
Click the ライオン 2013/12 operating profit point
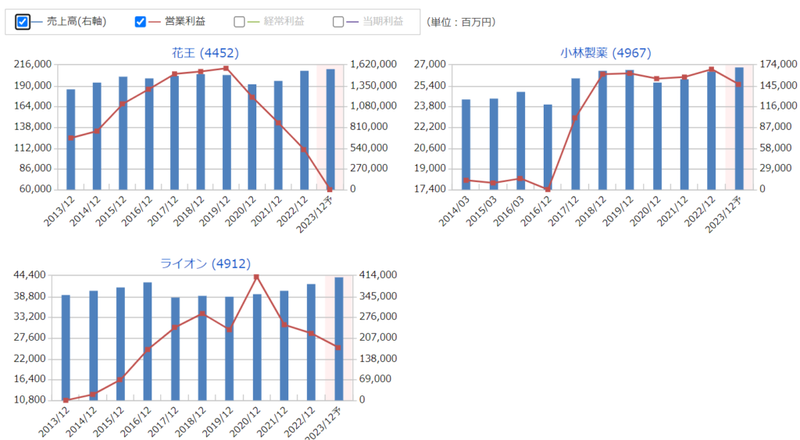(66, 400)
